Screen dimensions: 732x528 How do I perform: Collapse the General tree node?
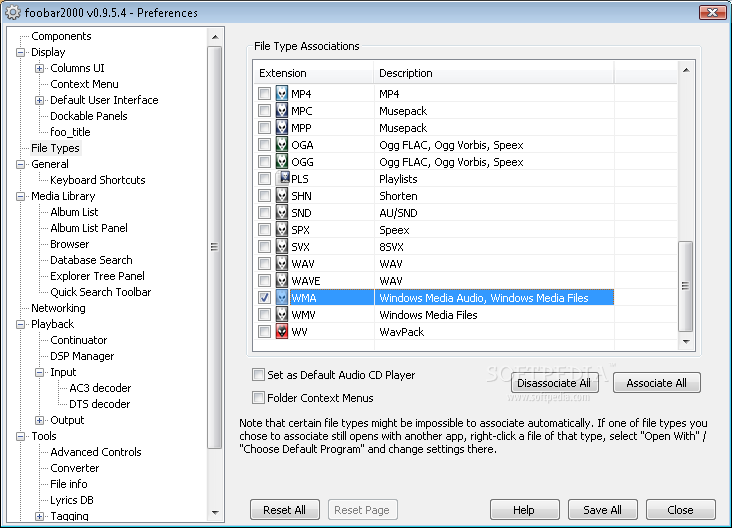coord(20,164)
